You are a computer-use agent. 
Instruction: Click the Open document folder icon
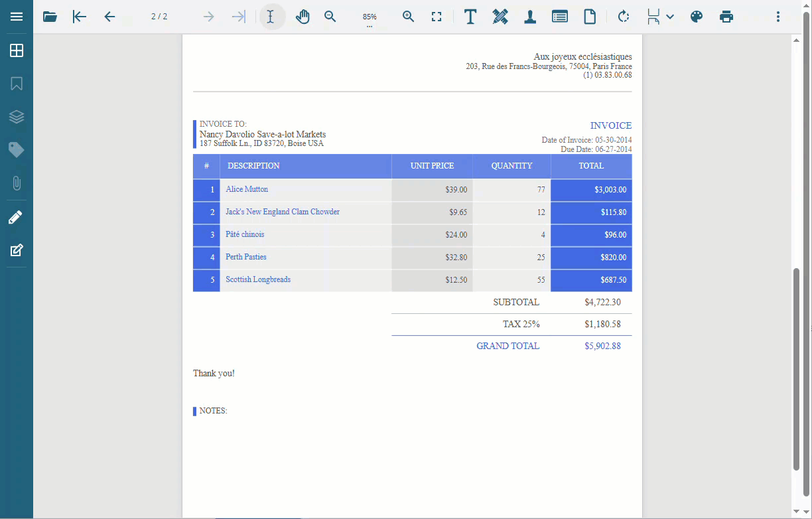[x=50, y=17]
